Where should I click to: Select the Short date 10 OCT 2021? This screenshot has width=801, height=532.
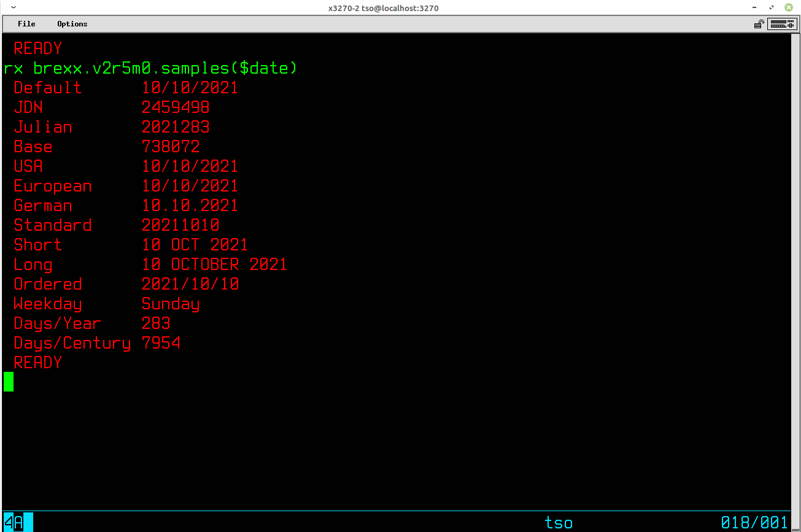195,244
